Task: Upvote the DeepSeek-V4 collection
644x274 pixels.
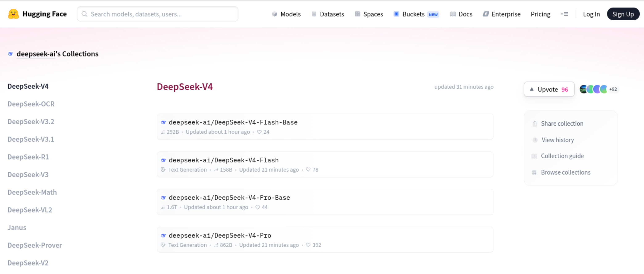Action: (x=549, y=89)
